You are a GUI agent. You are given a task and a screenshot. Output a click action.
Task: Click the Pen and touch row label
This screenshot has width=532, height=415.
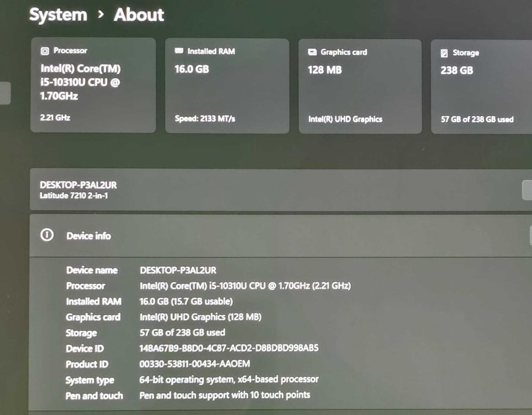click(x=94, y=395)
